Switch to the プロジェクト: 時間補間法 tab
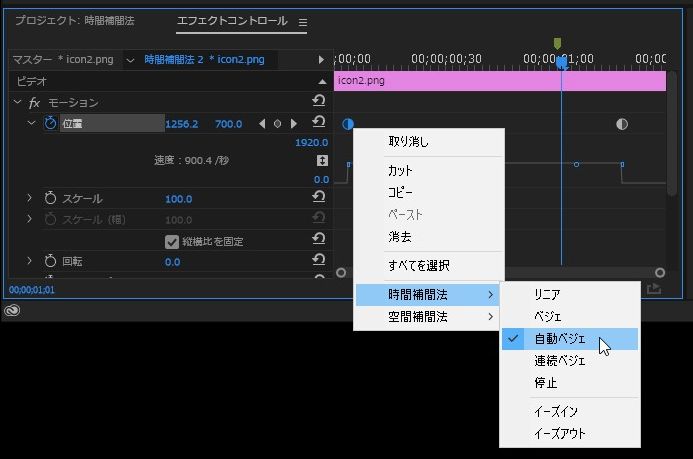The image size is (693, 459). click(74, 20)
